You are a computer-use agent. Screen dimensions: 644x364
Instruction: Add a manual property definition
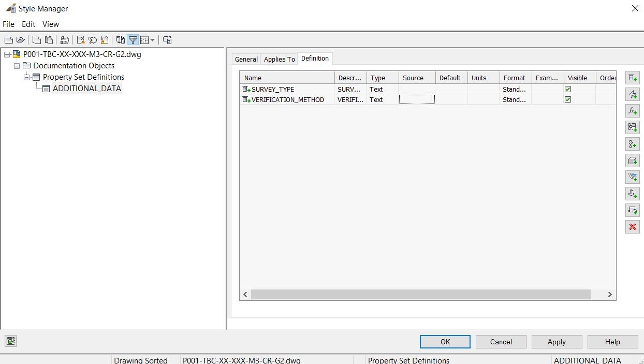click(x=632, y=78)
